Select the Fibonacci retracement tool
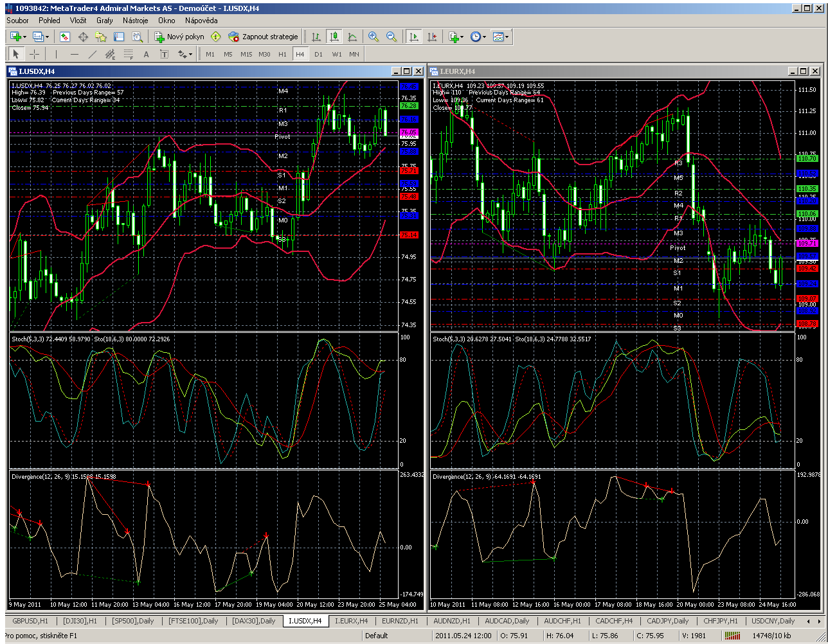 coord(128,54)
